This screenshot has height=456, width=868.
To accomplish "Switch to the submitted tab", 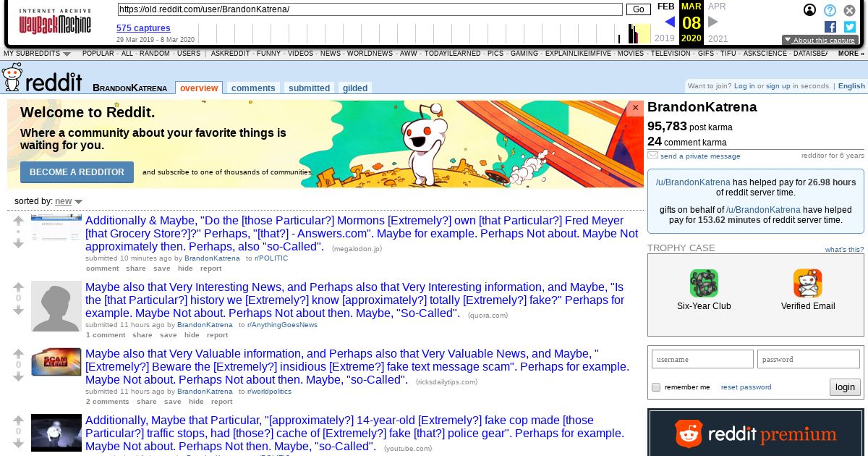I will (x=309, y=88).
